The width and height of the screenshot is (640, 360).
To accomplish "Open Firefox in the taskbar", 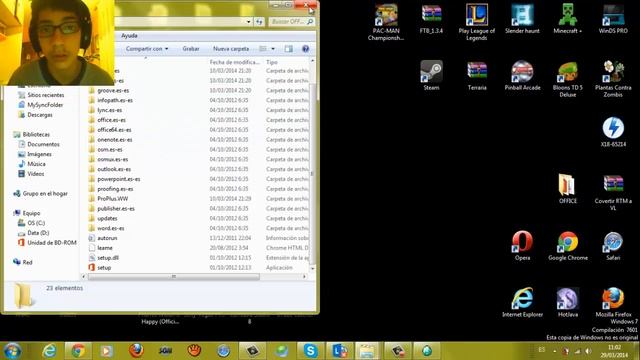I will pyautogui.click(x=136, y=351).
